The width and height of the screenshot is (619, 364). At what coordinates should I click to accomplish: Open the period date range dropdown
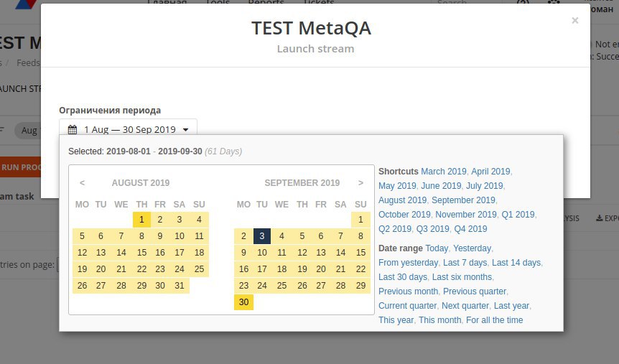tap(128, 129)
